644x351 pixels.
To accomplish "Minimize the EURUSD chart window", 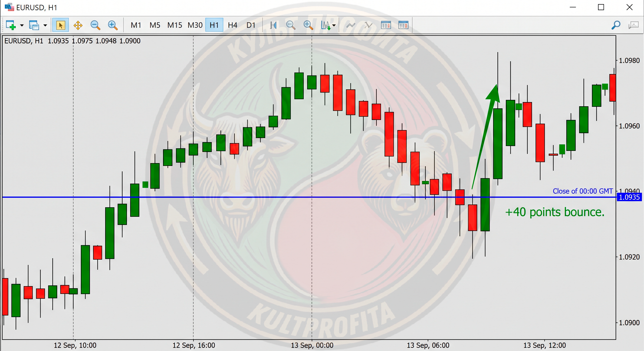I will tap(573, 7).
